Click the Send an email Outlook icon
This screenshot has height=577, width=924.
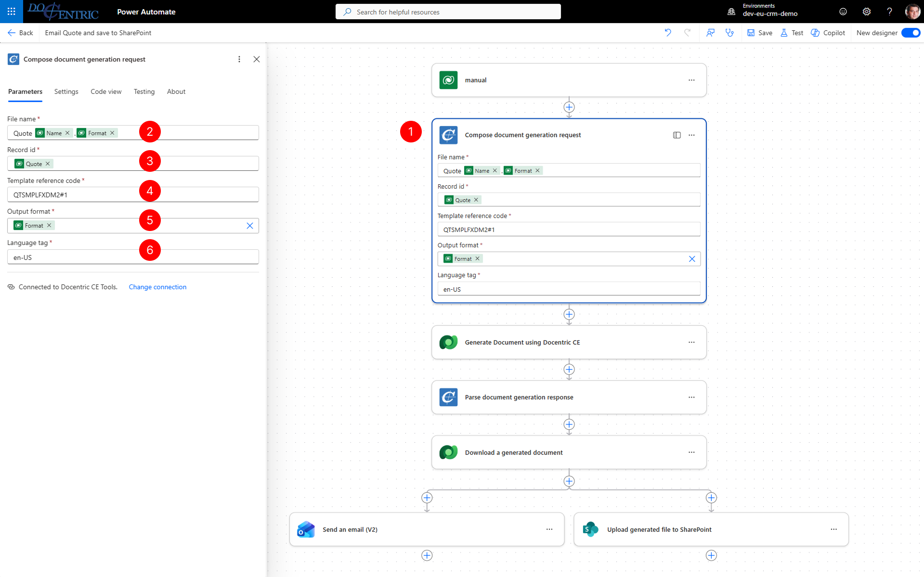pos(306,529)
